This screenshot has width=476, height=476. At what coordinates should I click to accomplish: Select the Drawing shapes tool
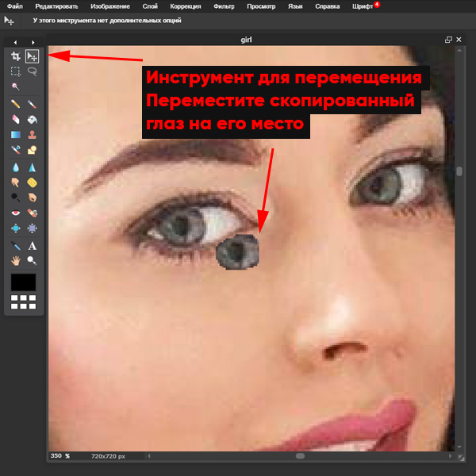pos(33,150)
